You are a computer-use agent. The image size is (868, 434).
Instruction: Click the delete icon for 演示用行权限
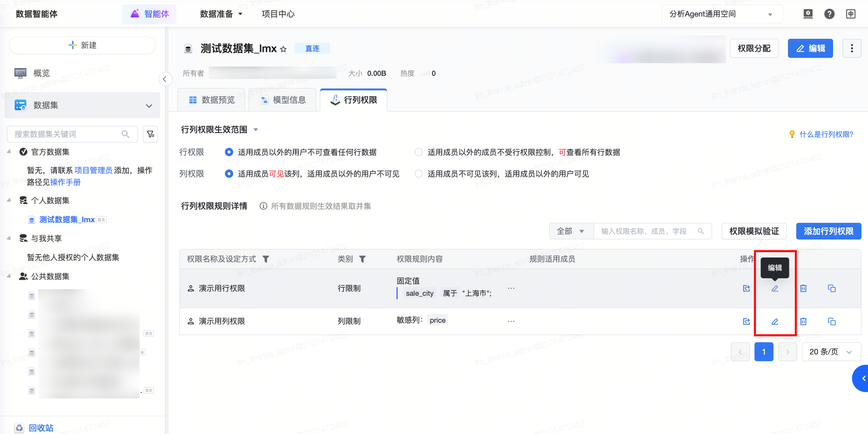pyautogui.click(x=803, y=288)
